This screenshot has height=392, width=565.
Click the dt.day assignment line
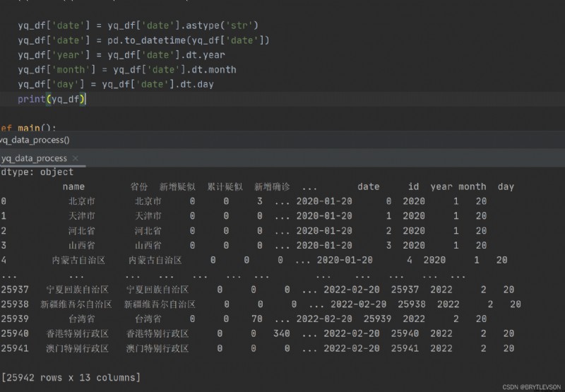tap(116, 84)
